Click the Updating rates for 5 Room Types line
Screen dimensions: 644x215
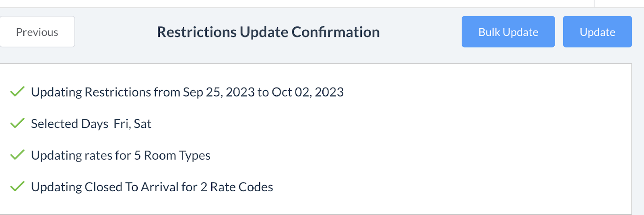121,156
